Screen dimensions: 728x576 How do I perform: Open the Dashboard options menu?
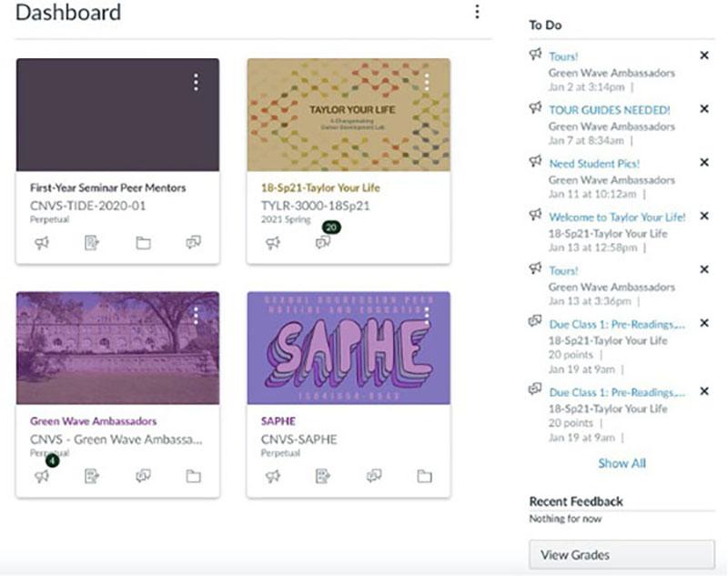pos(477,12)
